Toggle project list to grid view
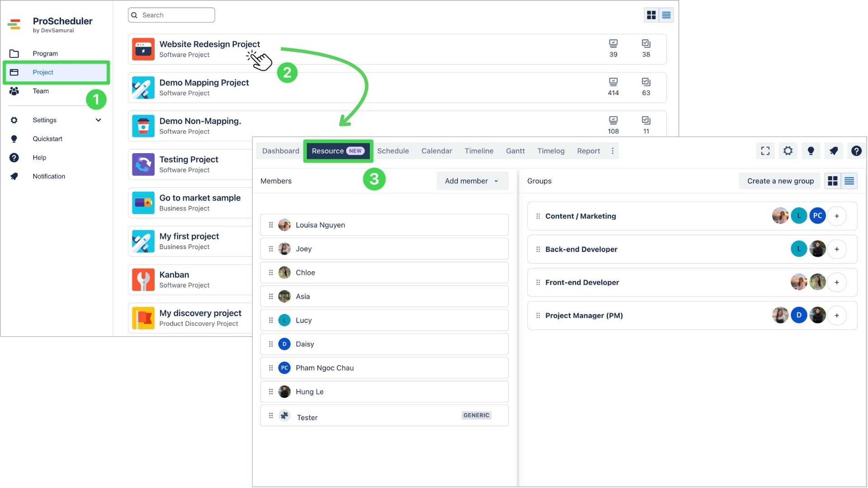 click(x=651, y=15)
